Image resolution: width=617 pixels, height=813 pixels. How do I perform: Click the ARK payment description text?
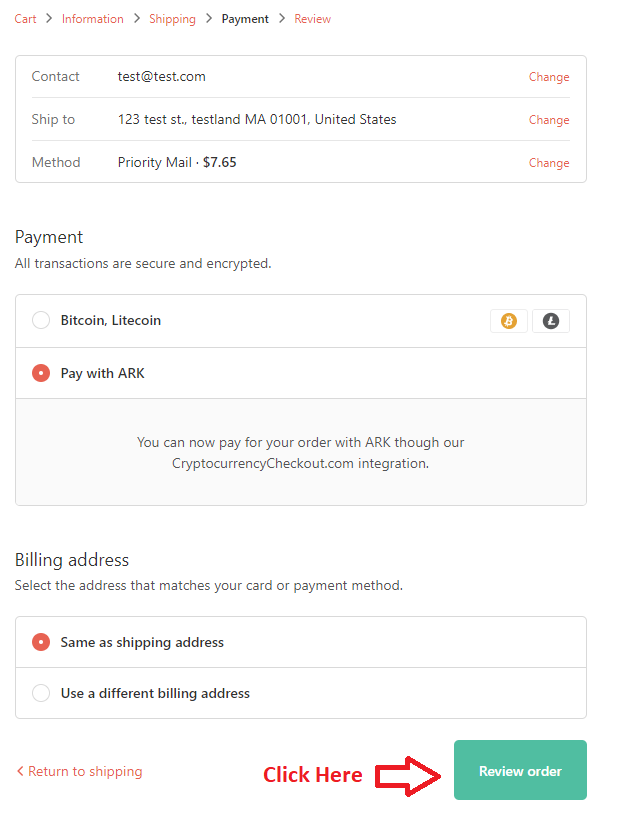(300, 452)
